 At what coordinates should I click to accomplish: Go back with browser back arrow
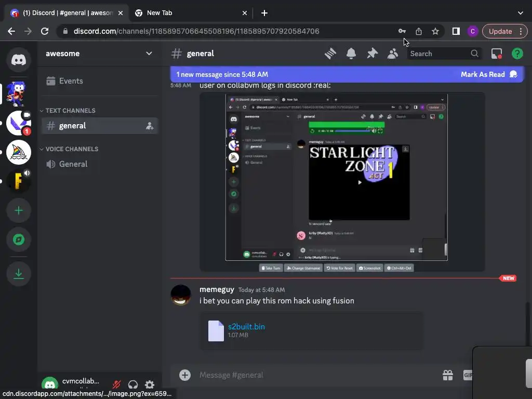point(11,31)
